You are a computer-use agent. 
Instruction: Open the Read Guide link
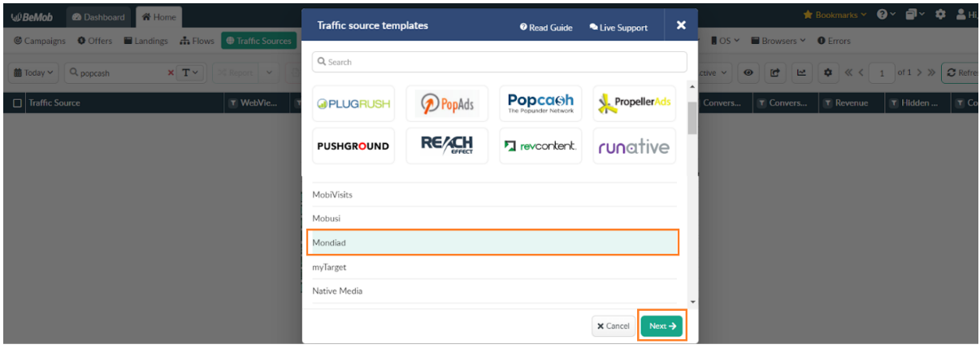[x=546, y=28]
